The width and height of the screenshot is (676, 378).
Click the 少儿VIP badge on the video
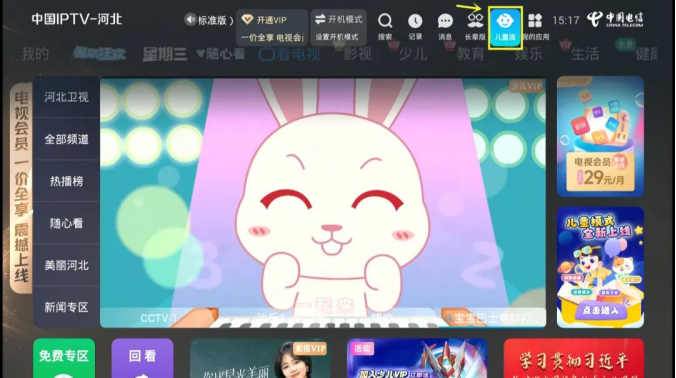tap(526, 86)
